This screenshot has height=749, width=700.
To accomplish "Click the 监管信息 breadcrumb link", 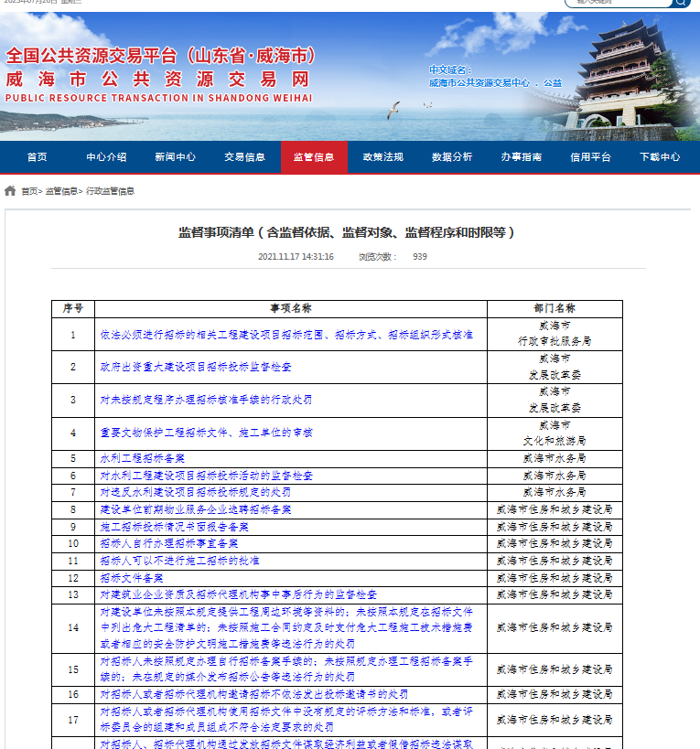I will (61, 191).
